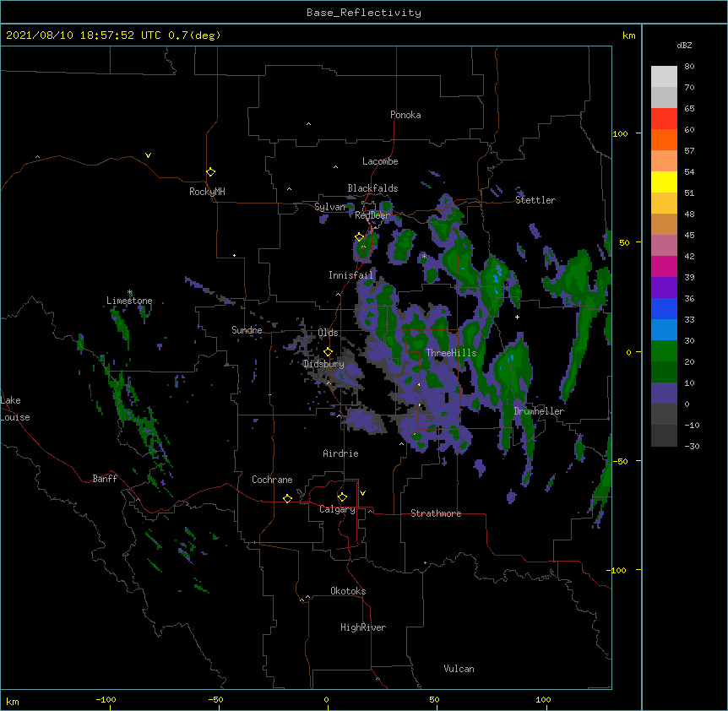728x711 pixels.
Task: Click the yellow station marker above RockyMH
Action: (210, 171)
